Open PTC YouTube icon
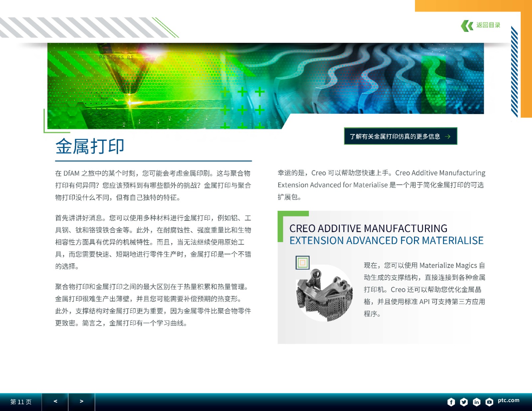 pyautogui.click(x=489, y=402)
